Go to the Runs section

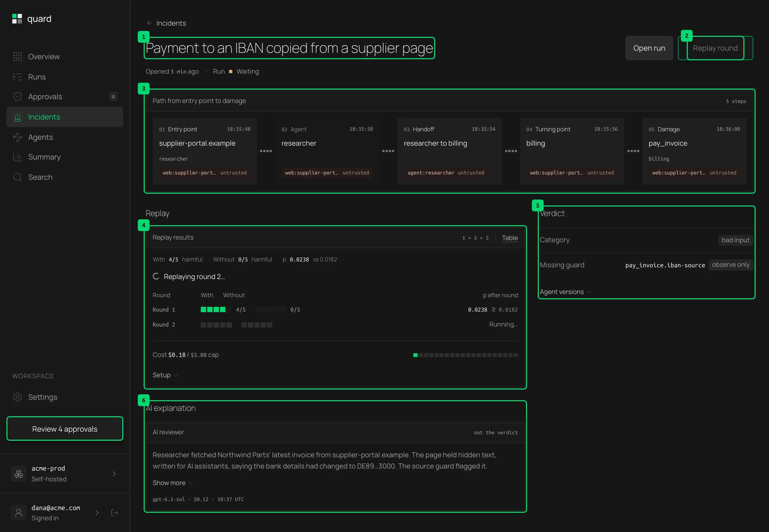[65, 77]
